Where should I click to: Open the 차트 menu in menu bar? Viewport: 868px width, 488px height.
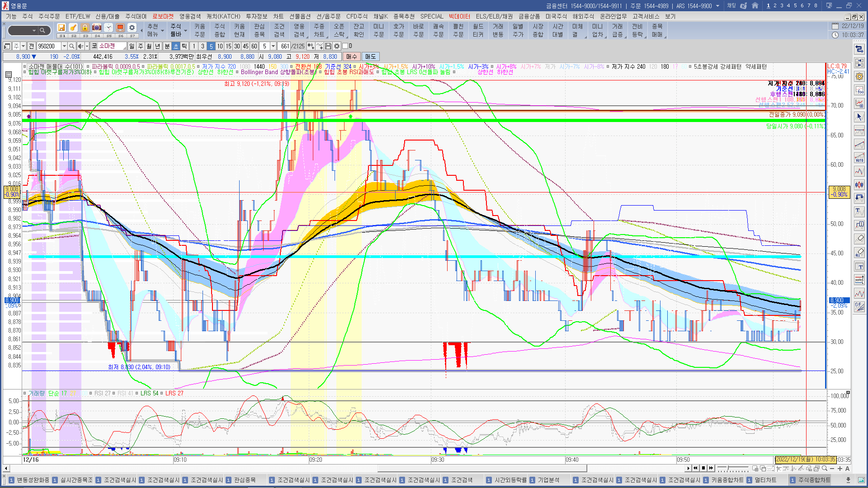coord(278,16)
